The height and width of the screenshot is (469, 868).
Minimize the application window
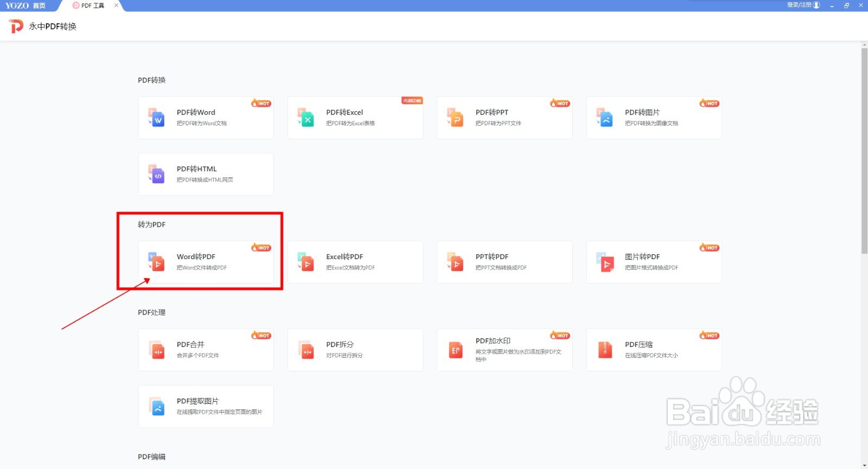click(x=832, y=5)
